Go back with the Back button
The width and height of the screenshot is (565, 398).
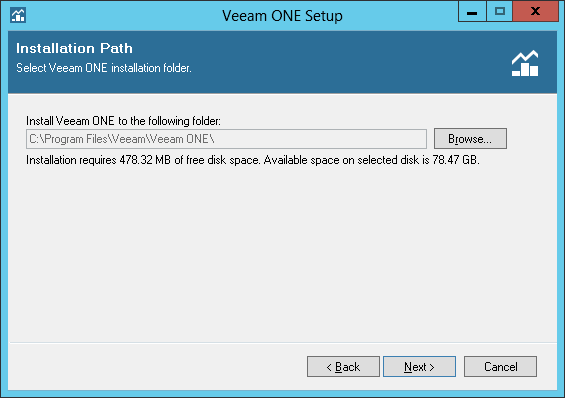click(343, 367)
